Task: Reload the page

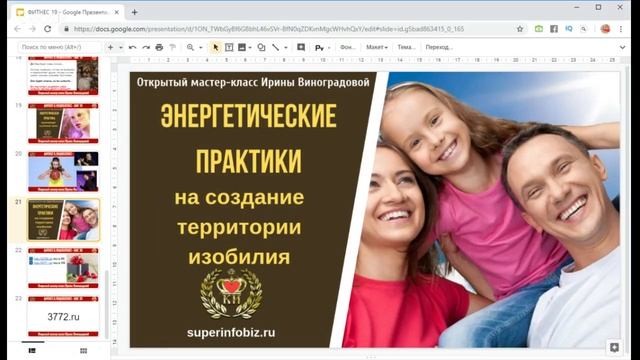Action: 47,29
